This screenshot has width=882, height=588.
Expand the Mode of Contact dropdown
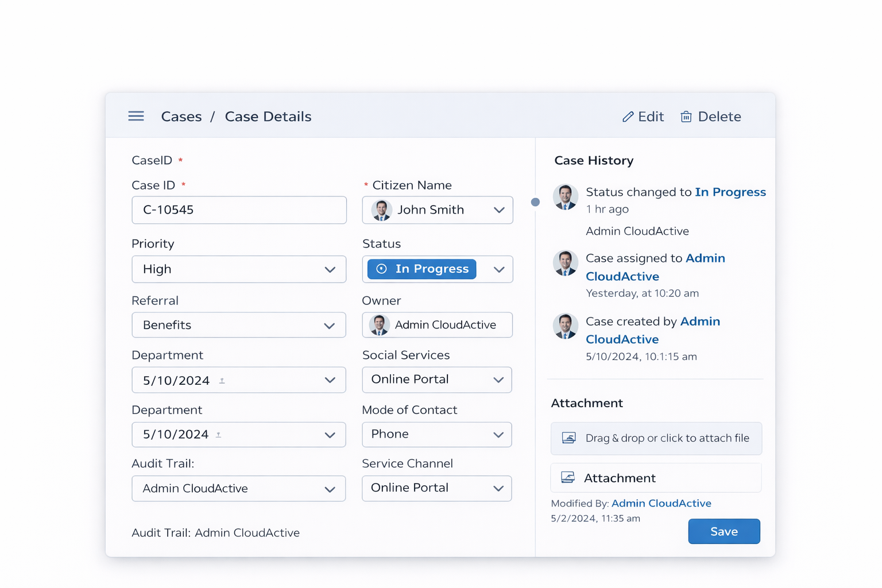[436, 435]
